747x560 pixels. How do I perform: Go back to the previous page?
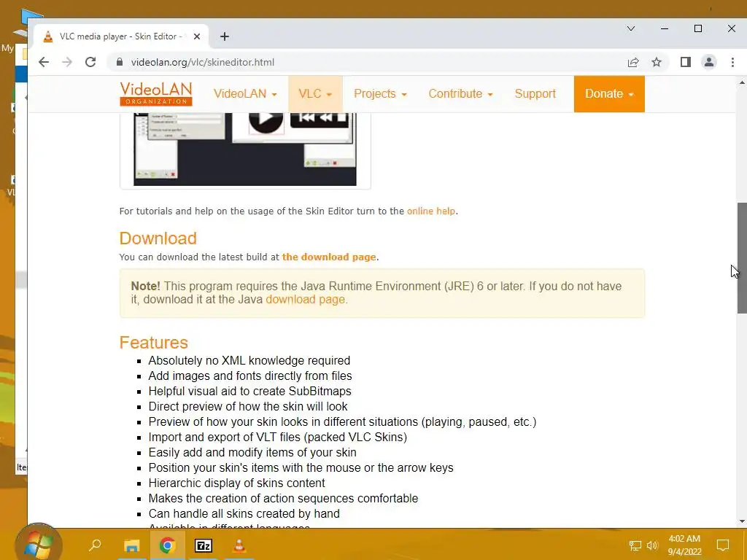44,62
